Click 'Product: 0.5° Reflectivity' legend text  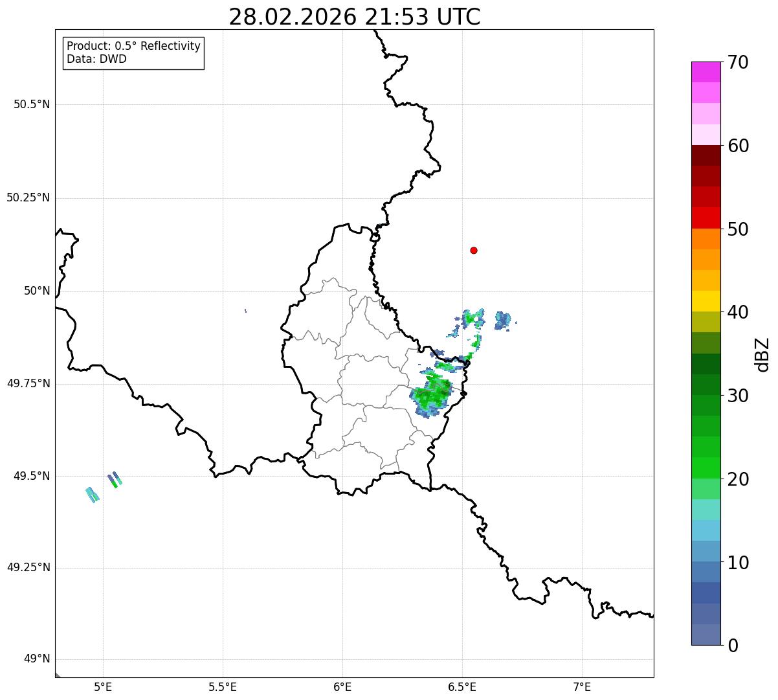(x=133, y=47)
